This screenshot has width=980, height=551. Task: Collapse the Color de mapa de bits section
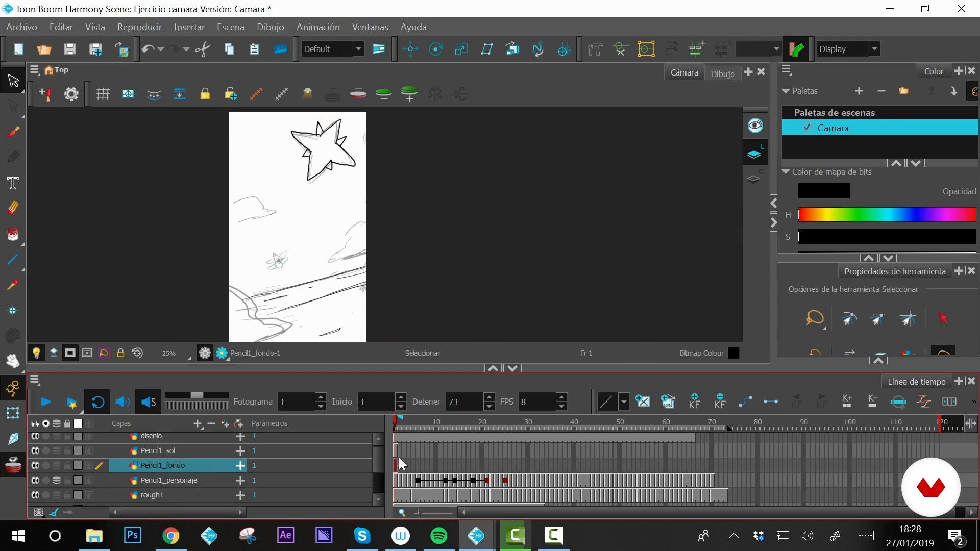point(786,172)
